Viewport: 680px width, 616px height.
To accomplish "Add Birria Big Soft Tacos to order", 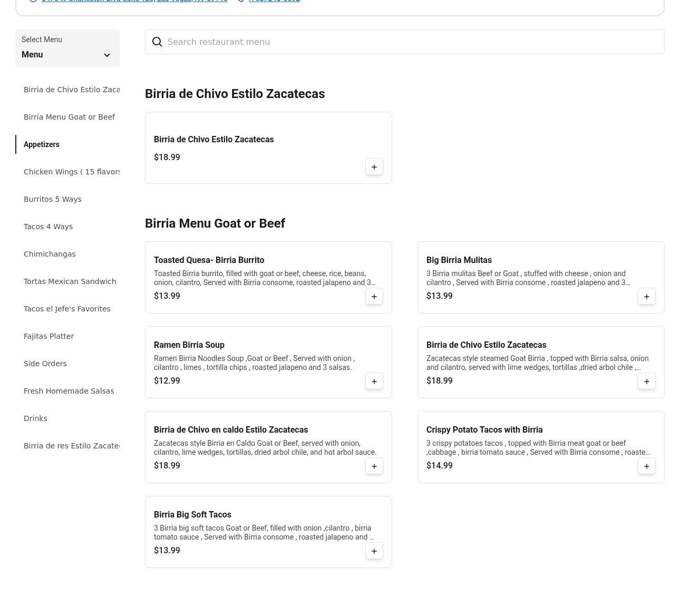I will coord(374,551).
